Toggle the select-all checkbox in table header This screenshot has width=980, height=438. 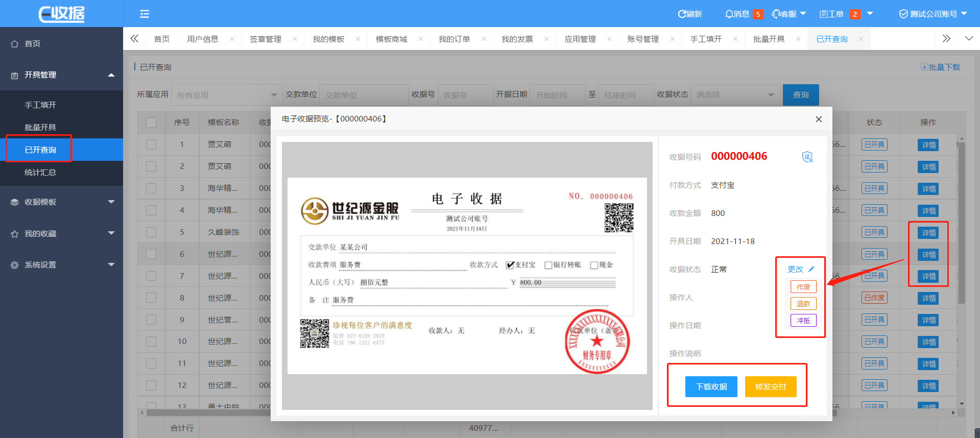[x=151, y=123]
